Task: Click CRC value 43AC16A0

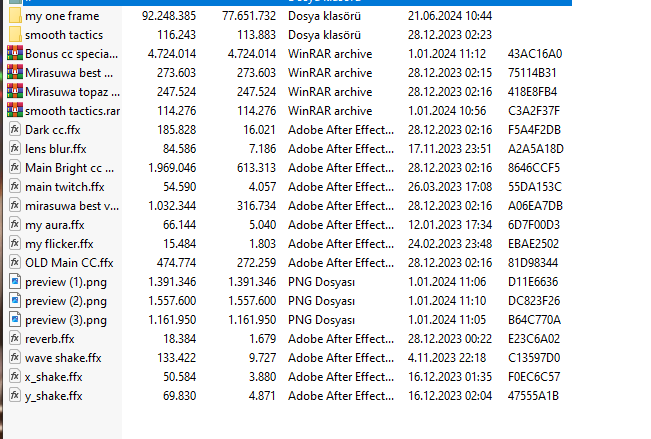Action: [535, 54]
